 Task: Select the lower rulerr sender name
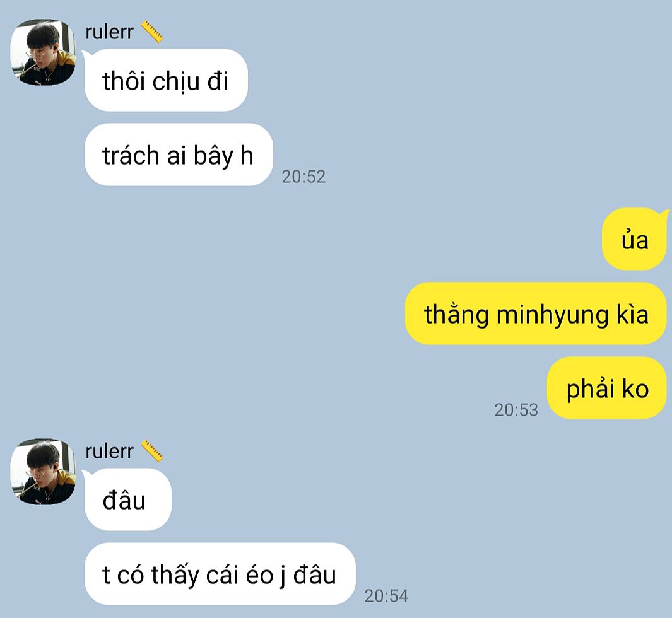click(x=109, y=452)
